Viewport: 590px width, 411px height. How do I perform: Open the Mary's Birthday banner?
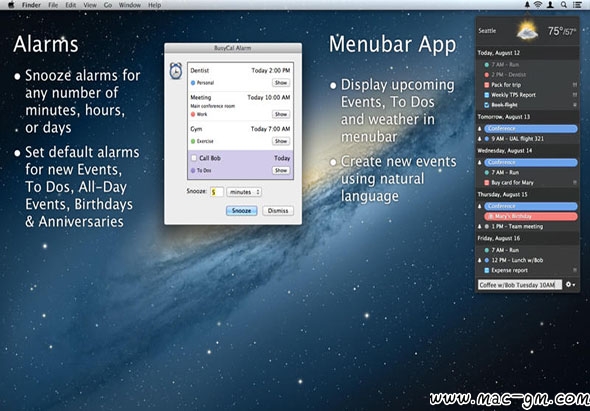[531, 216]
